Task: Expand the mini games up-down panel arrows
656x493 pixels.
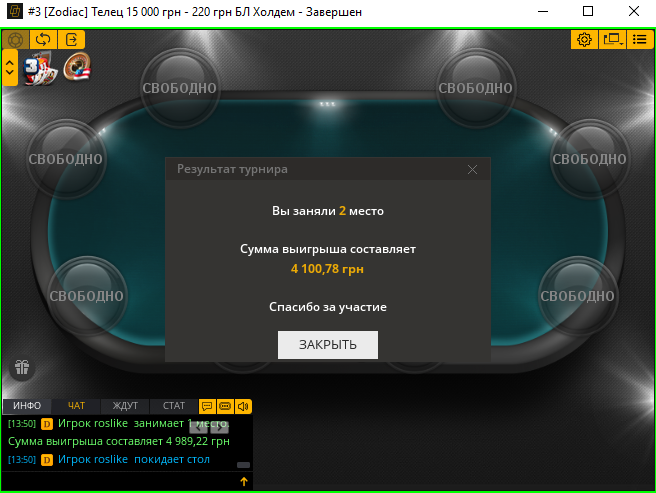Action: [x=10, y=67]
